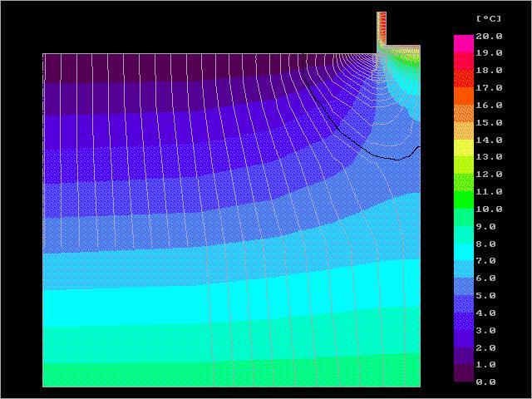Click the 10.0 legend value
This screenshot has width=532, height=399.
pyautogui.click(x=489, y=209)
